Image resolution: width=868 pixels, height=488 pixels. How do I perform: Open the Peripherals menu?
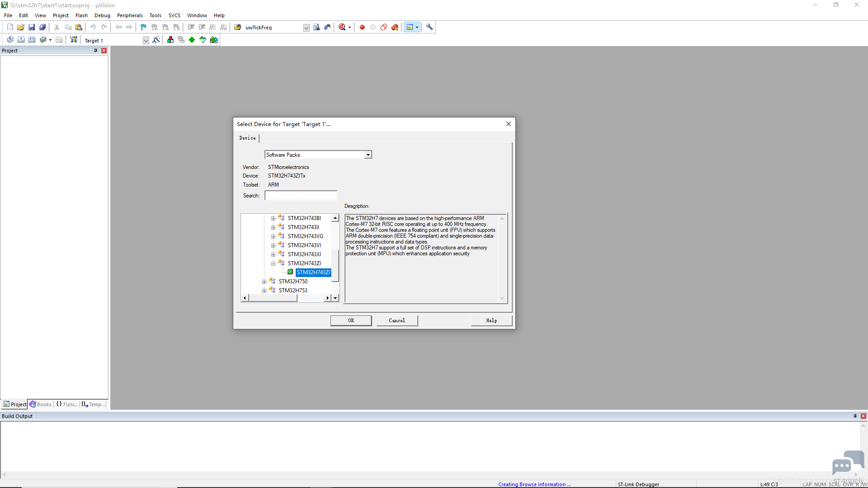tap(130, 15)
